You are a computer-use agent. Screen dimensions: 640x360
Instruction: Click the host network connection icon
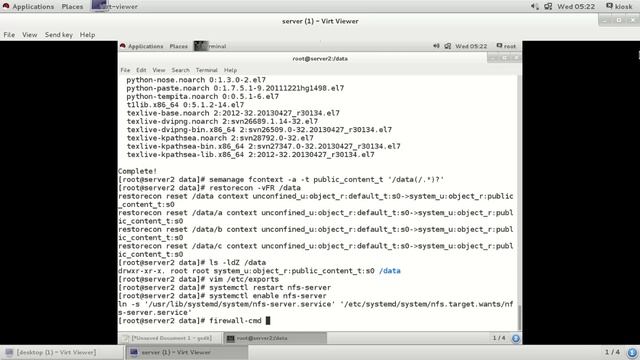548,6
